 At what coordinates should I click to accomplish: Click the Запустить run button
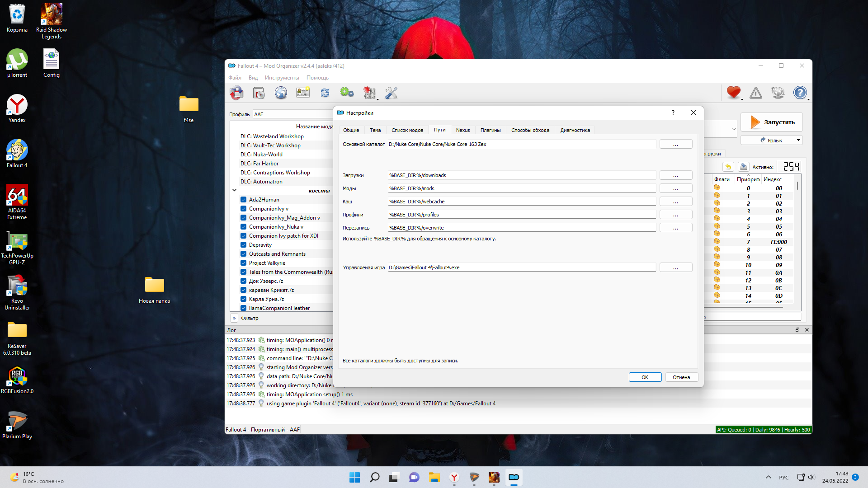click(772, 122)
